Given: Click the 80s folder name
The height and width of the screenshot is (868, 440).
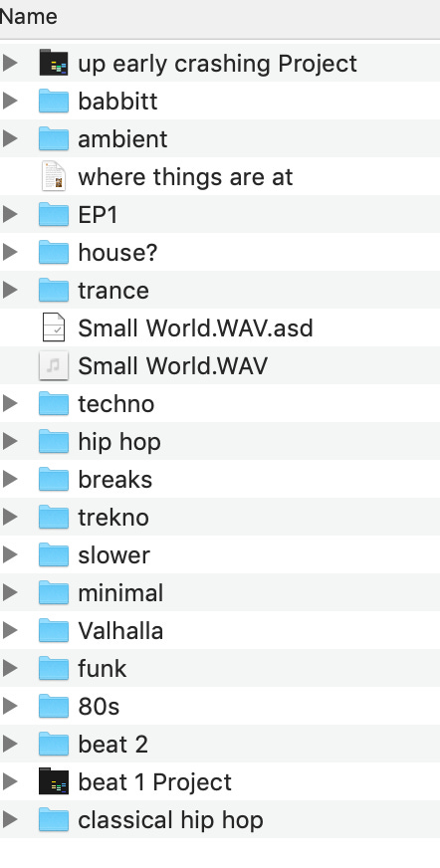Looking at the screenshot, I should click(x=99, y=707).
